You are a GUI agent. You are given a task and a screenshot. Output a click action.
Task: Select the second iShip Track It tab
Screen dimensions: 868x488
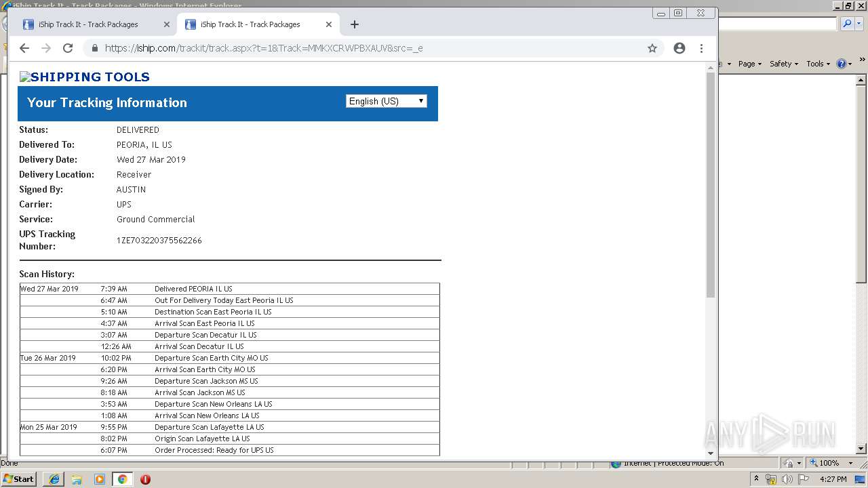coord(258,24)
